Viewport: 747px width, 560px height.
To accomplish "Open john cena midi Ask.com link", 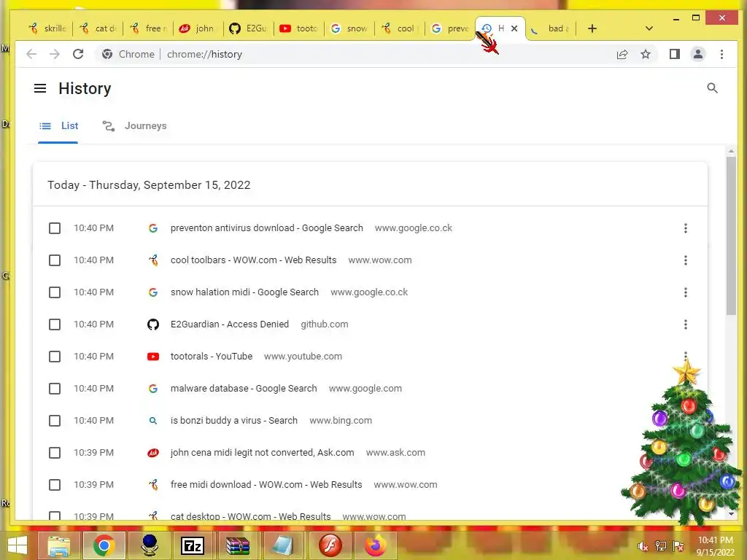I will tap(263, 452).
